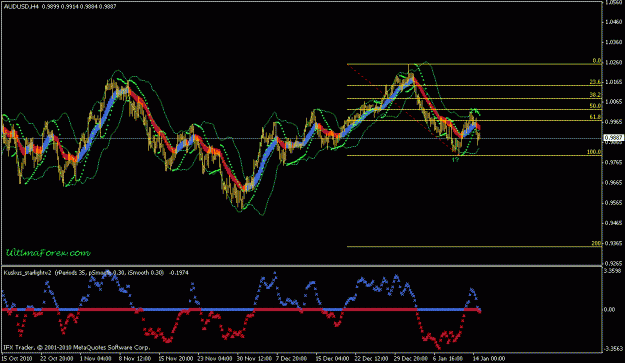Click the 1 Nov 04:00 date label

(96, 359)
